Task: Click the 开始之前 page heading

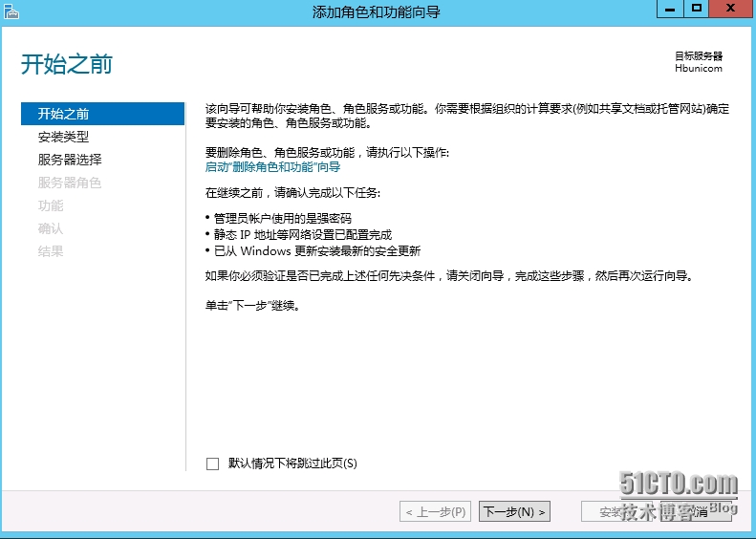Action: (67, 64)
